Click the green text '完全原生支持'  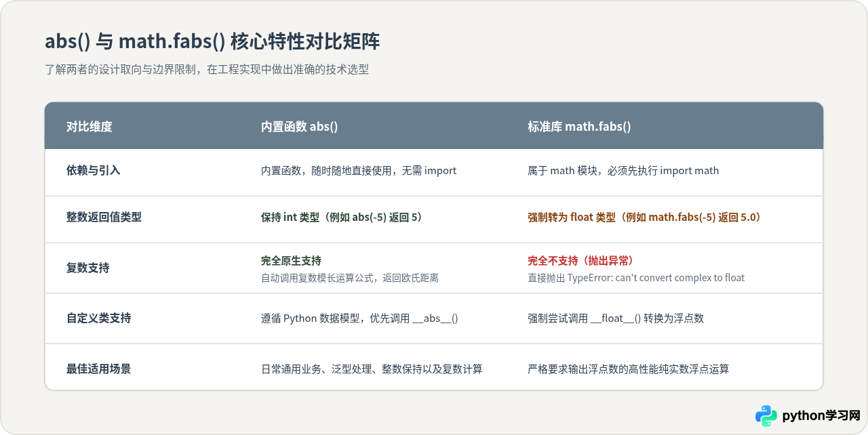(291, 261)
